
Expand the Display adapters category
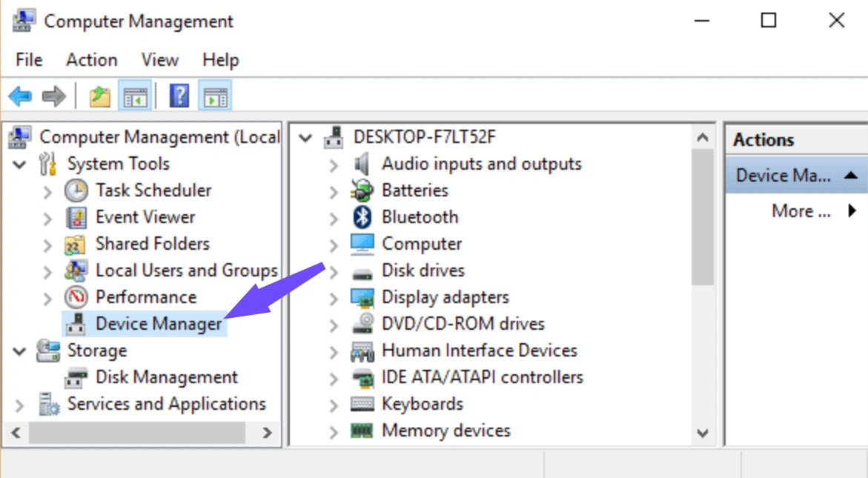coord(334,298)
